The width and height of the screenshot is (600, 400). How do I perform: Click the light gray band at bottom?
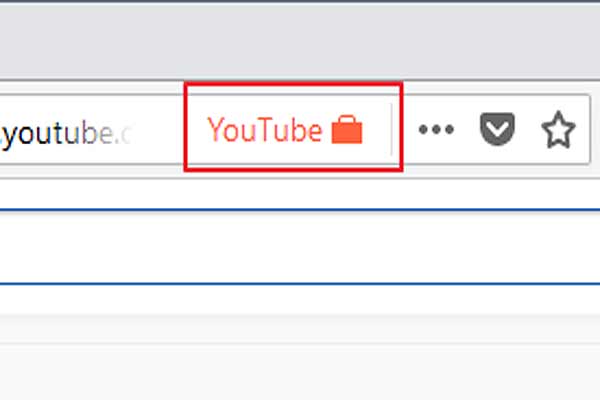point(300,371)
